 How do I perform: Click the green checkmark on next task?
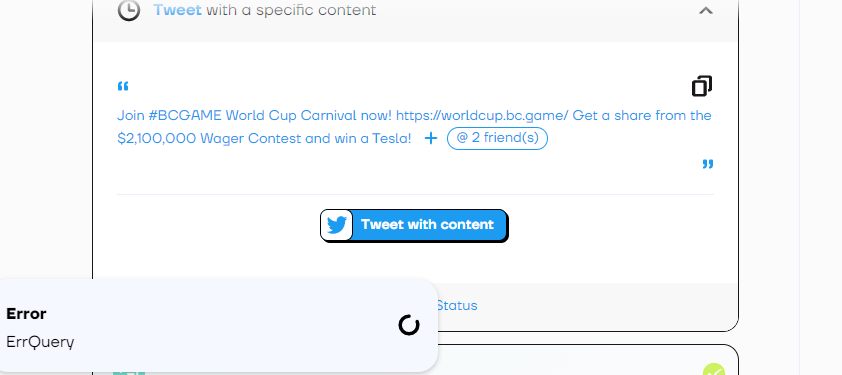pyautogui.click(x=714, y=370)
